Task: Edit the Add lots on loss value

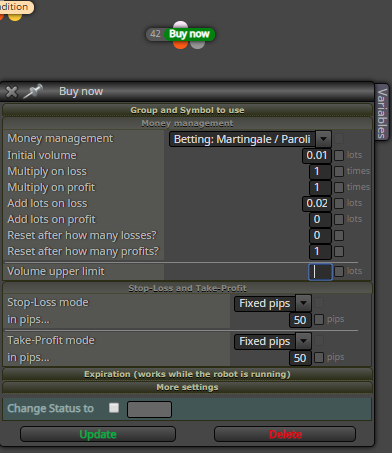Action: click(317, 203)
